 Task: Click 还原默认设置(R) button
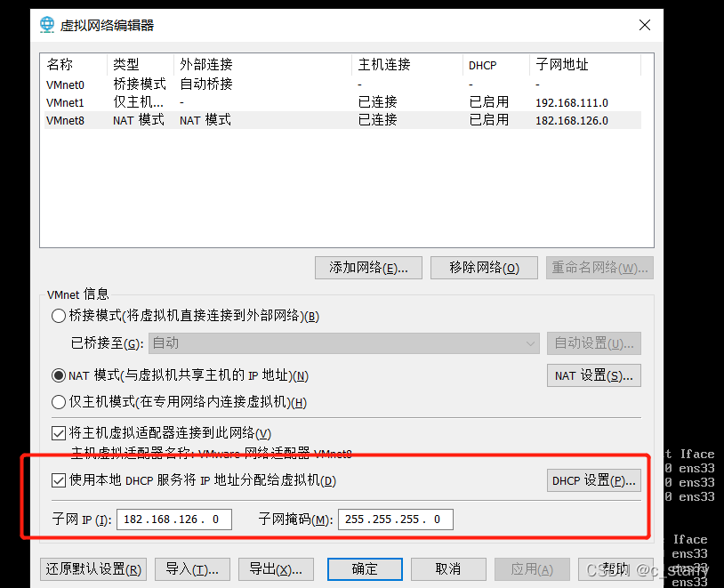93,569
